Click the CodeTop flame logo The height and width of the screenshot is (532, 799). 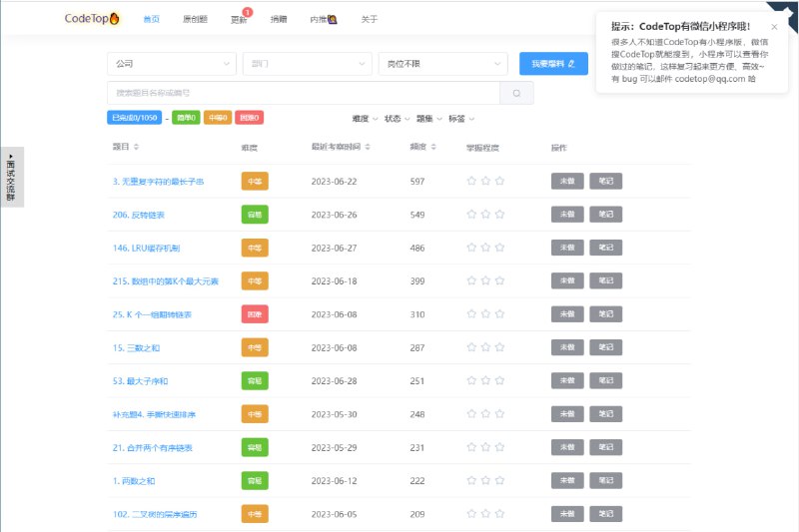[x=92, y=18]
